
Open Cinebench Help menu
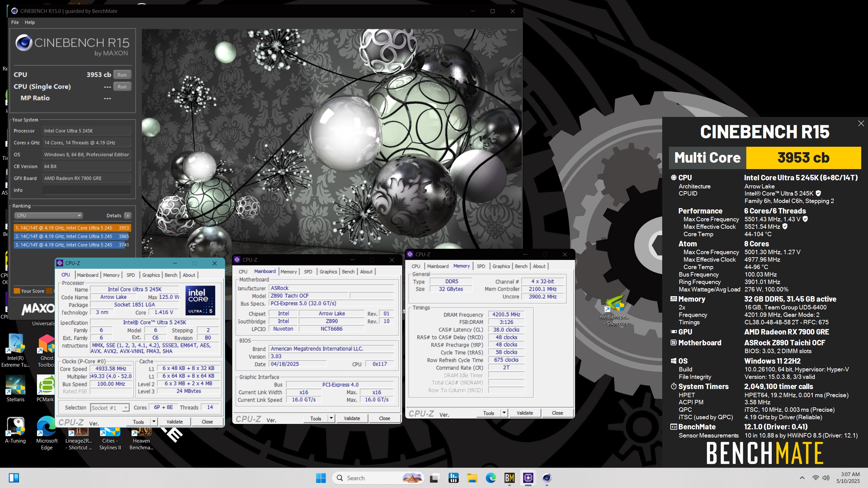click(x=30, y=22)
